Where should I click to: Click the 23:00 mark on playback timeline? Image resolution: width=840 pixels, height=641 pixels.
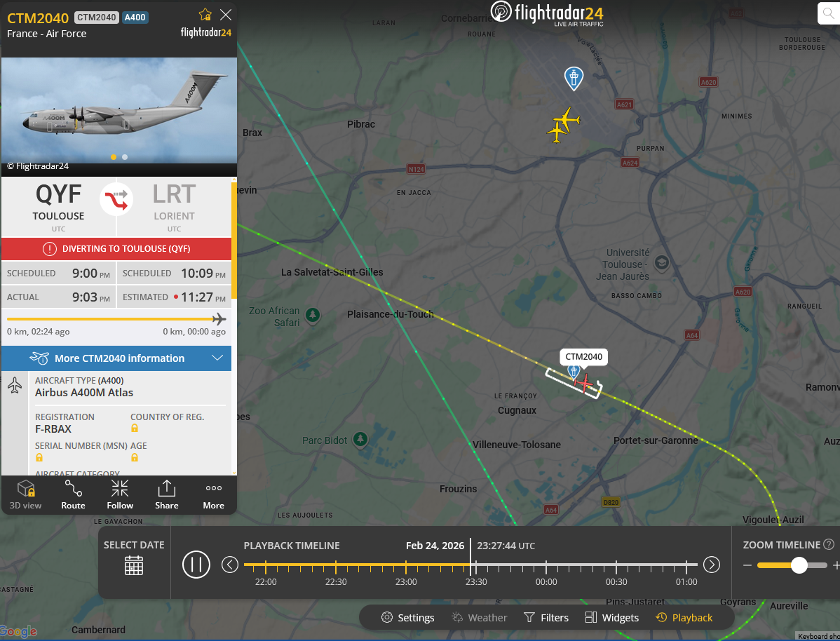[406, 581]
